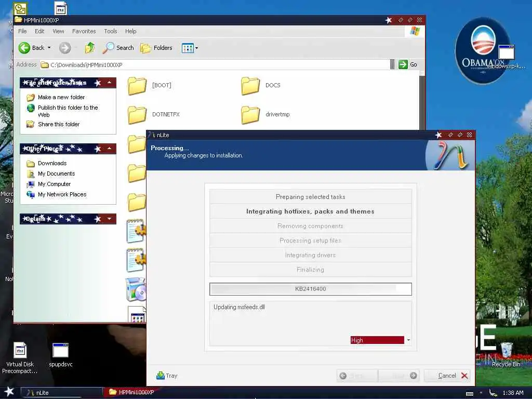The image size is (532, 399).
Task: Select the DOTNETFX folder
Action: [154, 115]
